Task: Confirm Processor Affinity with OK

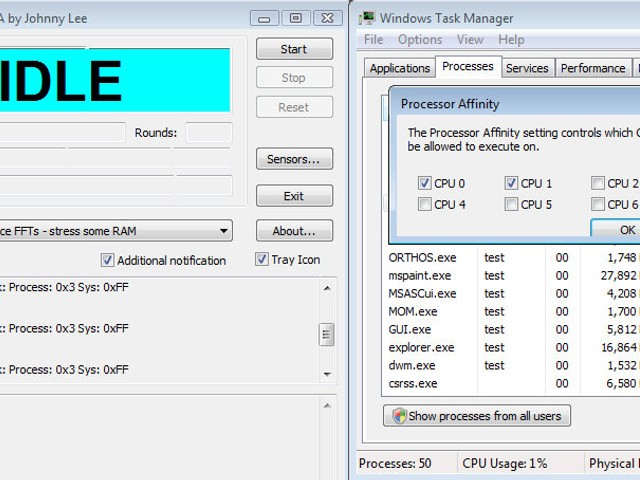Action: click(x=616, y=229)
